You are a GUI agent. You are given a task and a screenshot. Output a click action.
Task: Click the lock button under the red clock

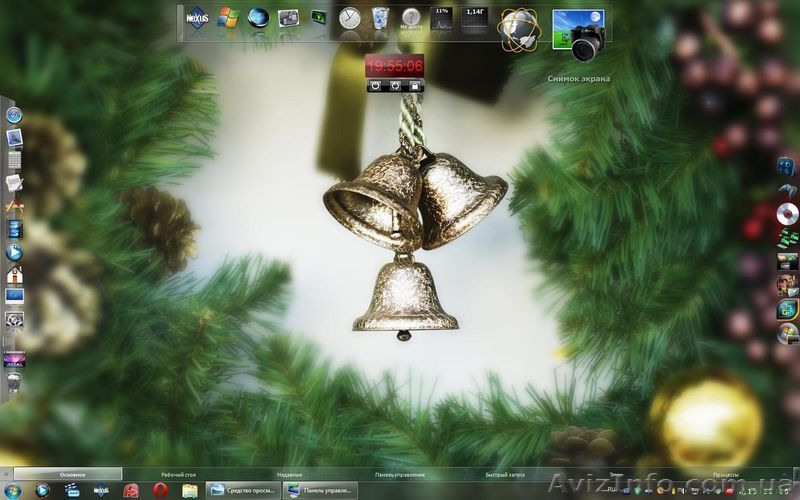[x=415, y=86]
